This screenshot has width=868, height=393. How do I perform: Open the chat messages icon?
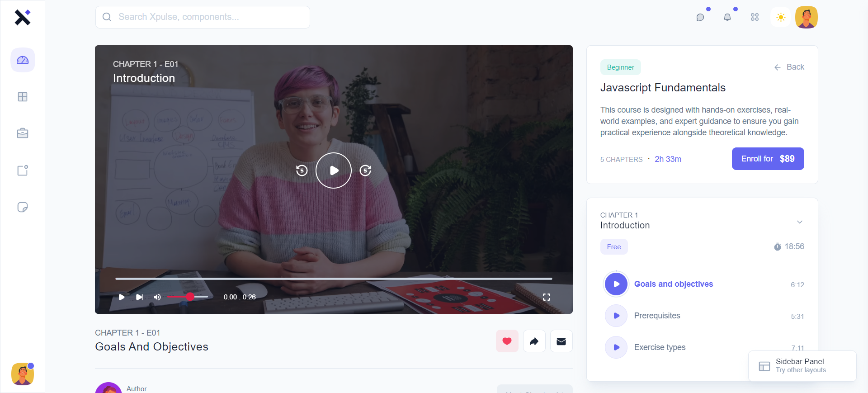pos(700,17)
